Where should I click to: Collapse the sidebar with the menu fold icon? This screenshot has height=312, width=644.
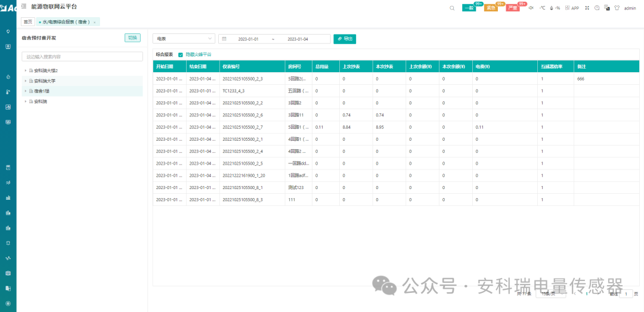[24, 6]
